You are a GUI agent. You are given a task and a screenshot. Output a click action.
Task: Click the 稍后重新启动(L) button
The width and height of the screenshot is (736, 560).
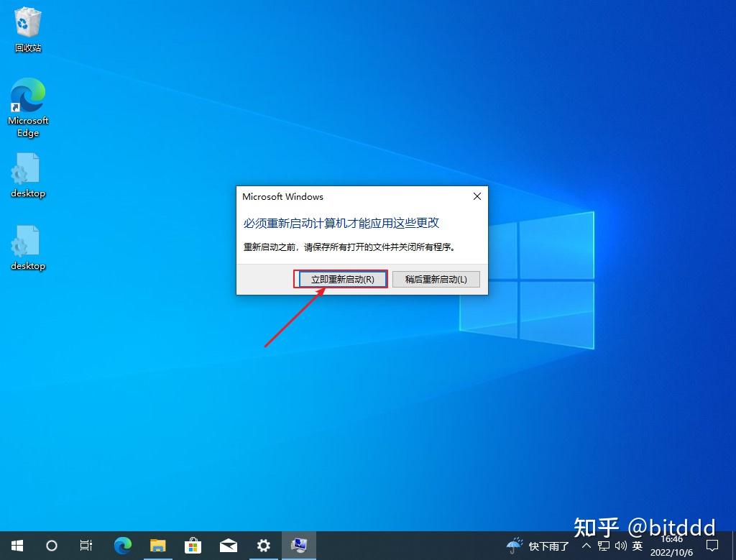[x=436, y=280]
